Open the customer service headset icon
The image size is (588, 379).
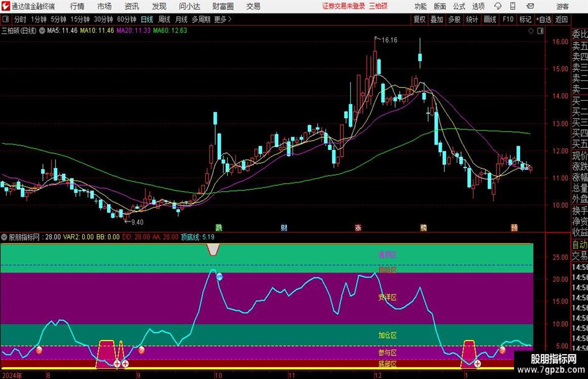pos(498,6)
